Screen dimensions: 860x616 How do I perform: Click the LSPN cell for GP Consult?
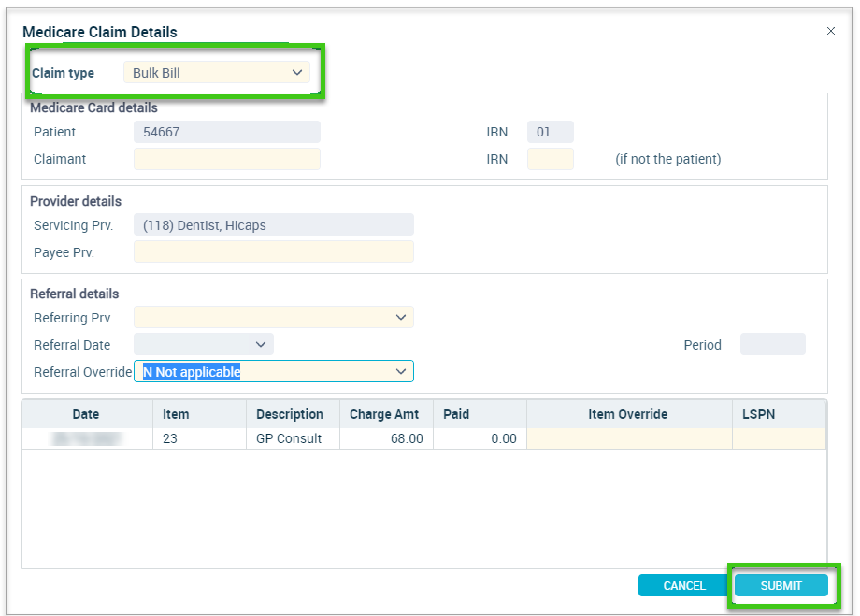(779, 438)
